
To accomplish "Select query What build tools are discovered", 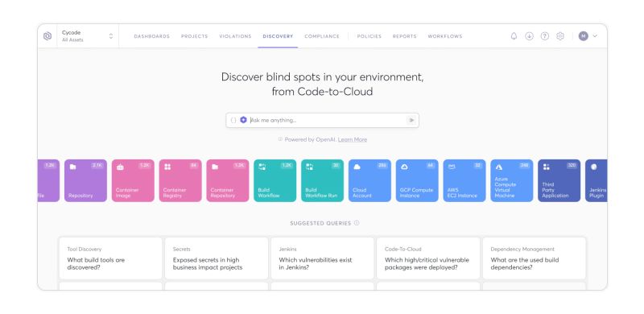I will (x=110, y=258).
